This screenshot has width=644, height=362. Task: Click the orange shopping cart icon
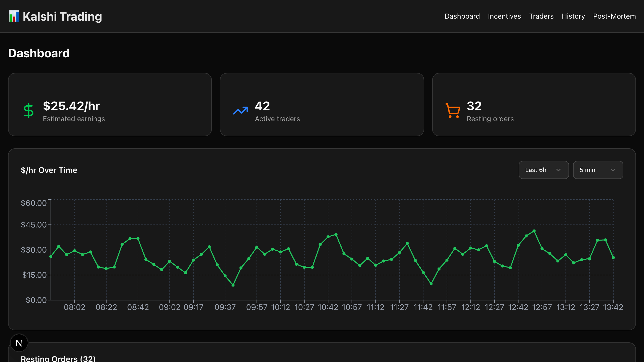453,111
